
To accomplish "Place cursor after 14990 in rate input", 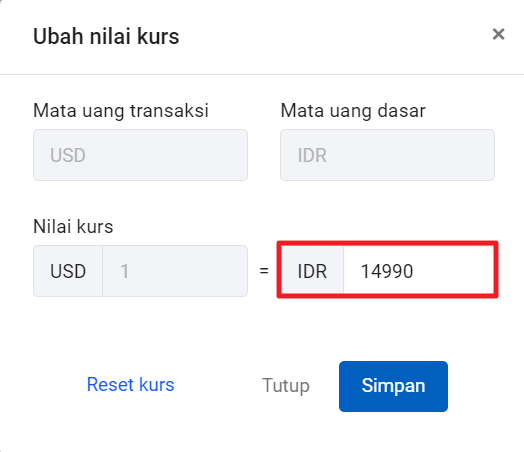I will [x=416, y=271].
